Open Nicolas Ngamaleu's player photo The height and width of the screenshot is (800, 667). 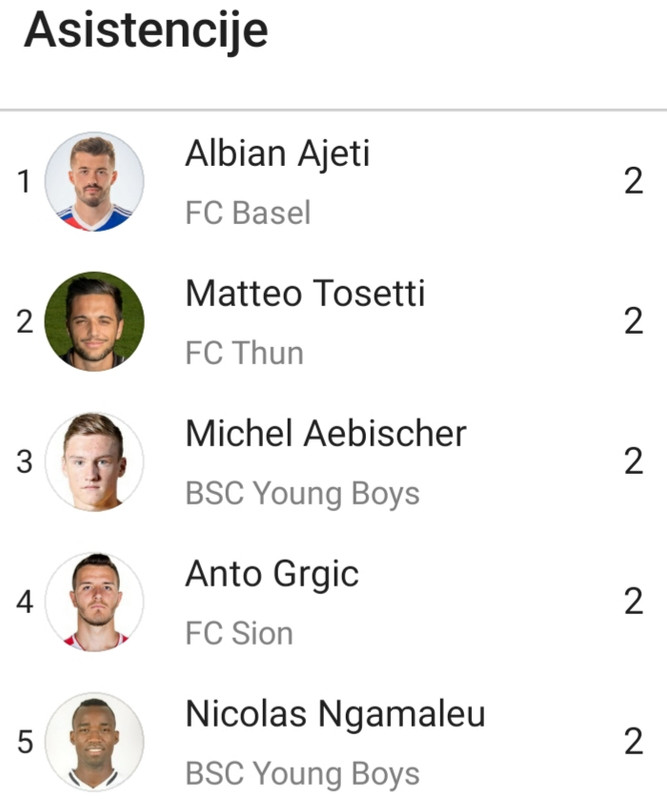94,742
